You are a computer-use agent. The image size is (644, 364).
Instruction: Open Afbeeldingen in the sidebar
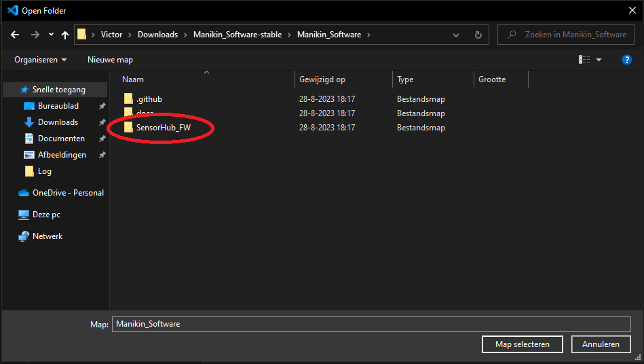(x=62, y=155)
